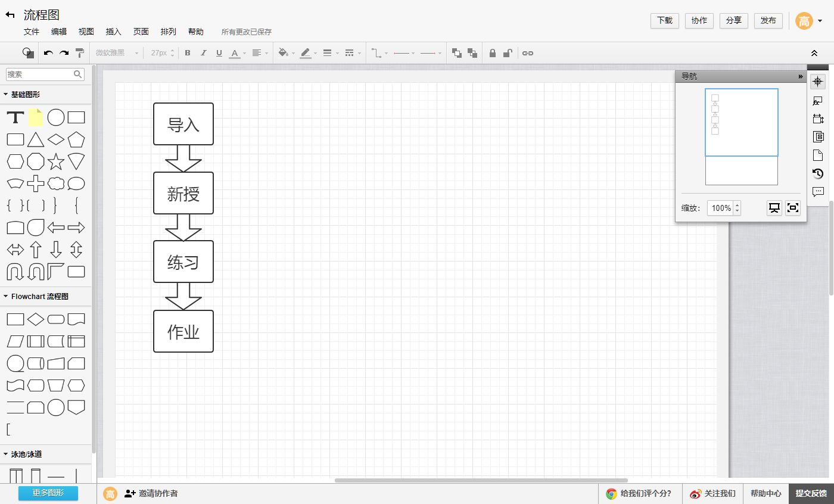Open the 插入 menu

[x=113, y=32]
